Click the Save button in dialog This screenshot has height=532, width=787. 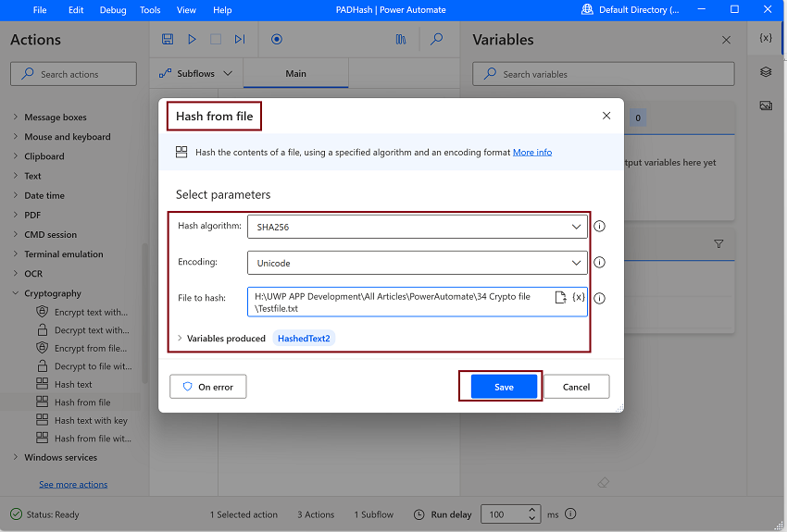coord(504,387)
